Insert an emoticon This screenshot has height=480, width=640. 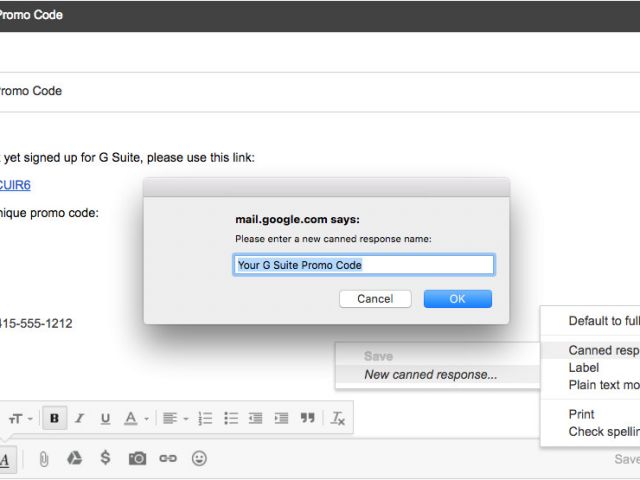[199, 458]
